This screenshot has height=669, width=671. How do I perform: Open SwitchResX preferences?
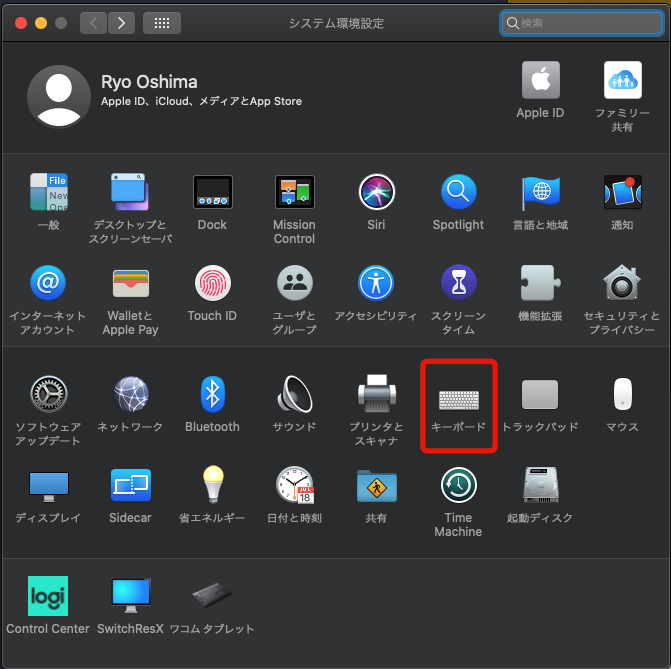point(131,596)
